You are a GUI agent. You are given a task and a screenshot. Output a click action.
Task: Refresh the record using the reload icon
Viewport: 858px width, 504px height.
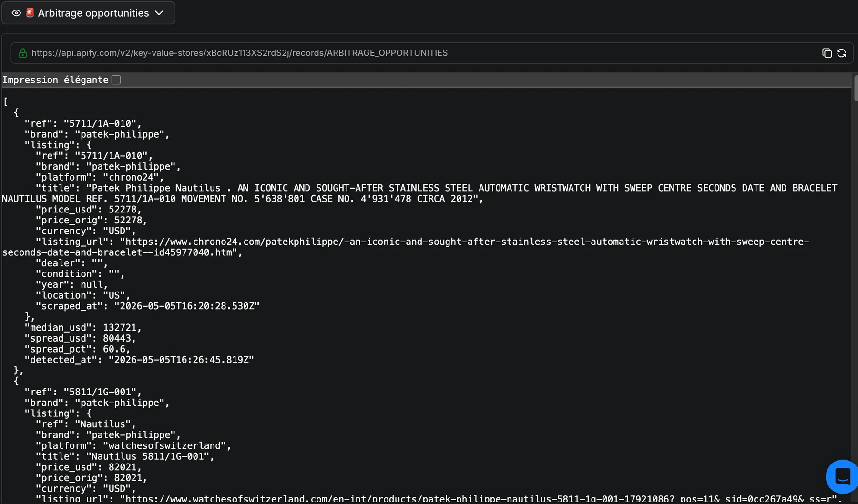842,53
